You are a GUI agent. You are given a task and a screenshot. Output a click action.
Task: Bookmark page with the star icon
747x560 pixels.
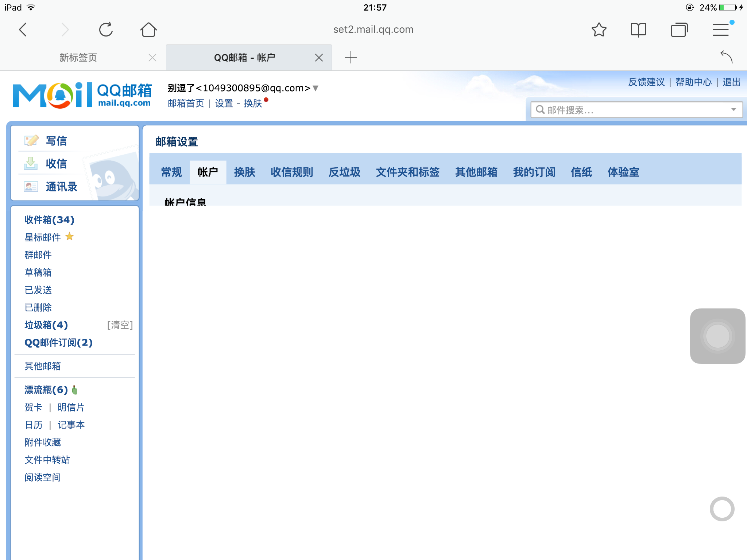pyautogui.click(x=599, y=30)
